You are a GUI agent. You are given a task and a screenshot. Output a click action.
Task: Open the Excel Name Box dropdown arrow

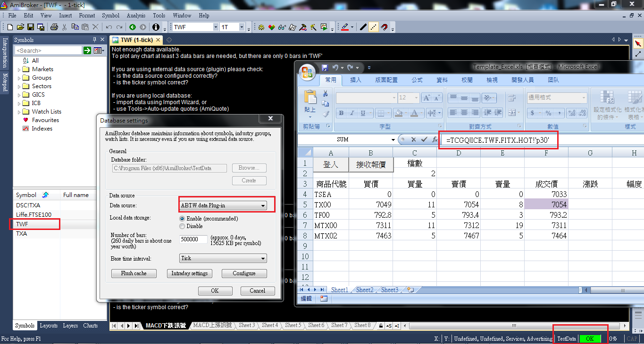(x=393, y=140)
